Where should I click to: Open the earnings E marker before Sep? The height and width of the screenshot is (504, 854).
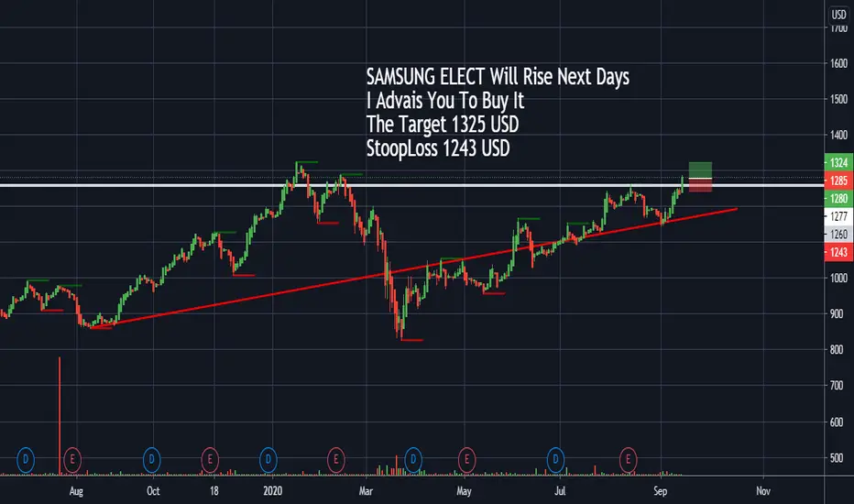point(628,460)
